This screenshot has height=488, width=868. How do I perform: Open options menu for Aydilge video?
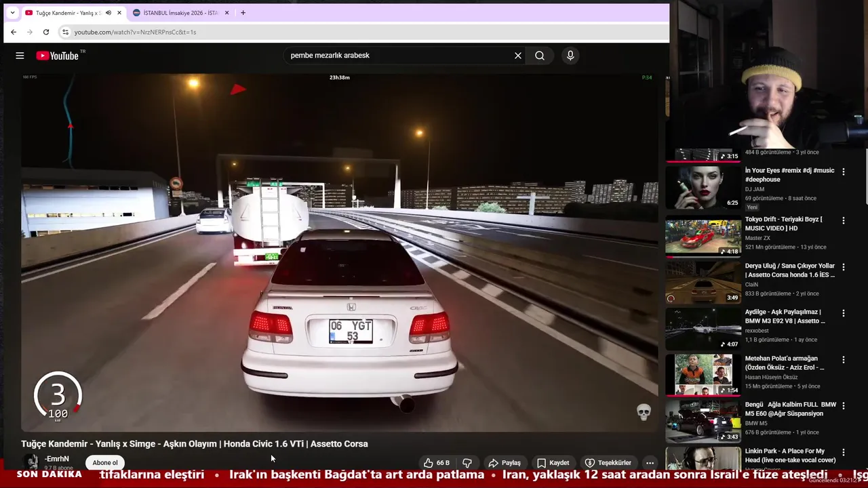[x=844, y=314]
